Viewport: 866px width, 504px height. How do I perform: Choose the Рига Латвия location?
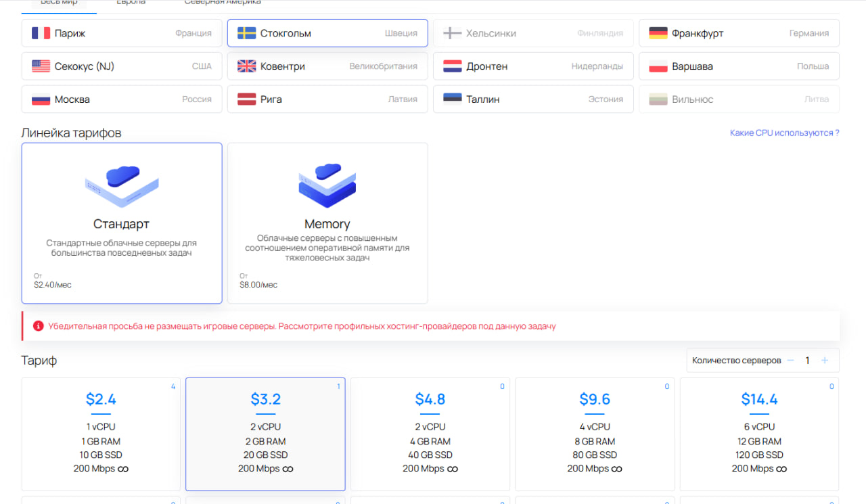pos(327,99)
